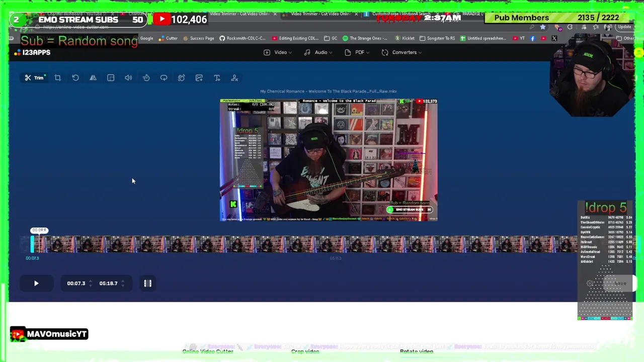Open the Rotate video link

[417, 351]
